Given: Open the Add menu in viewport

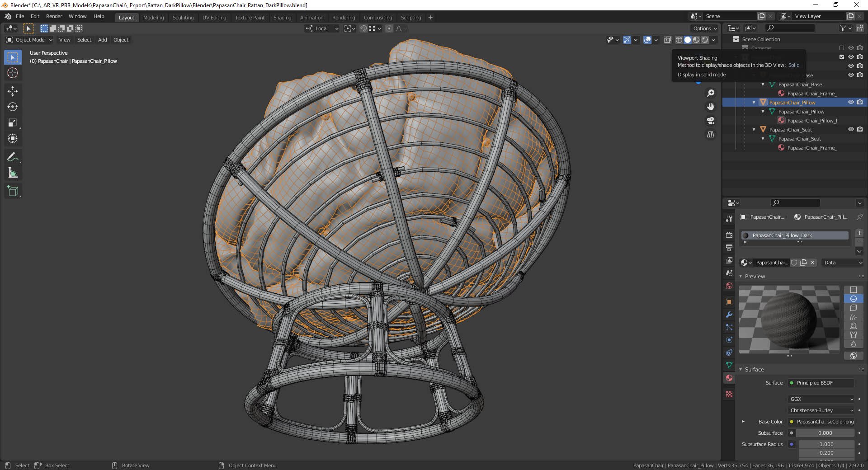Looking at the screenshot, I should tap(103, 40).
